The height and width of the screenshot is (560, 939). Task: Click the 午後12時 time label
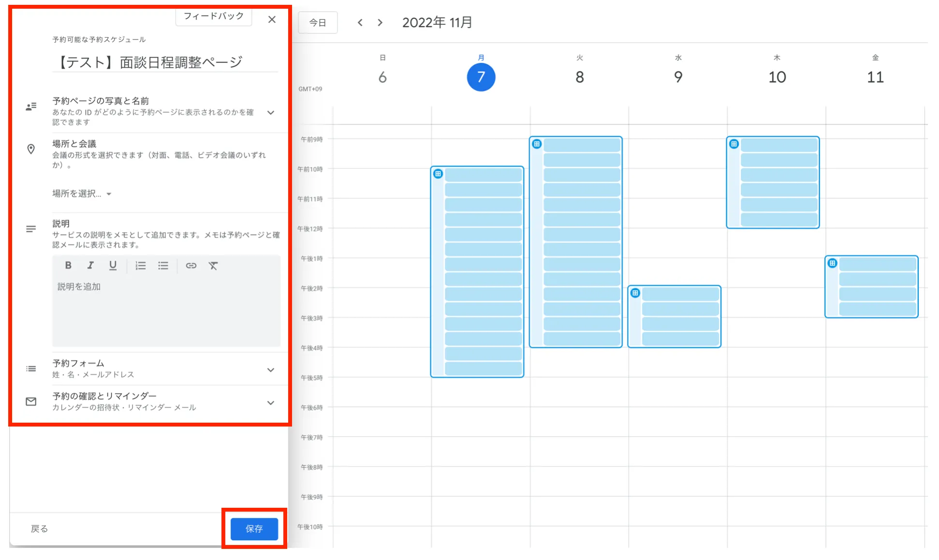[x=310, y=229]
